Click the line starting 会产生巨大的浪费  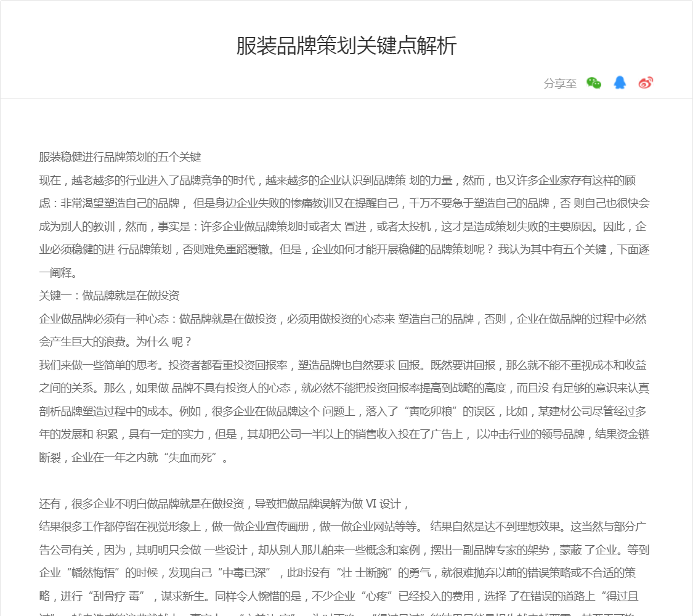(x=116, y=342)
